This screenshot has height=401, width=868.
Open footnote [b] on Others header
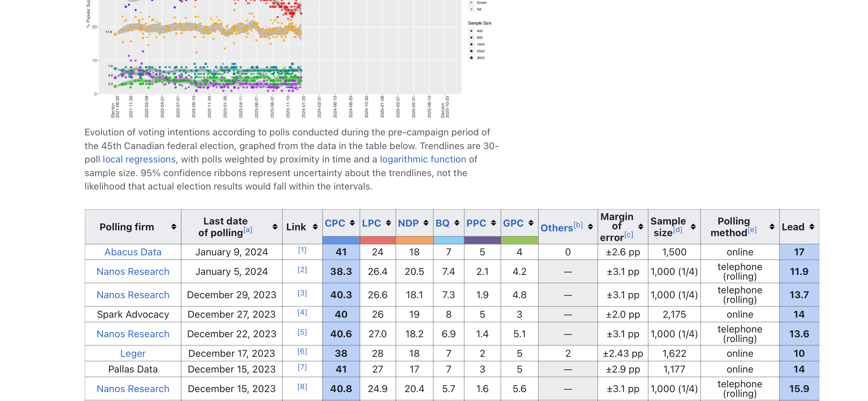point(578,225)
